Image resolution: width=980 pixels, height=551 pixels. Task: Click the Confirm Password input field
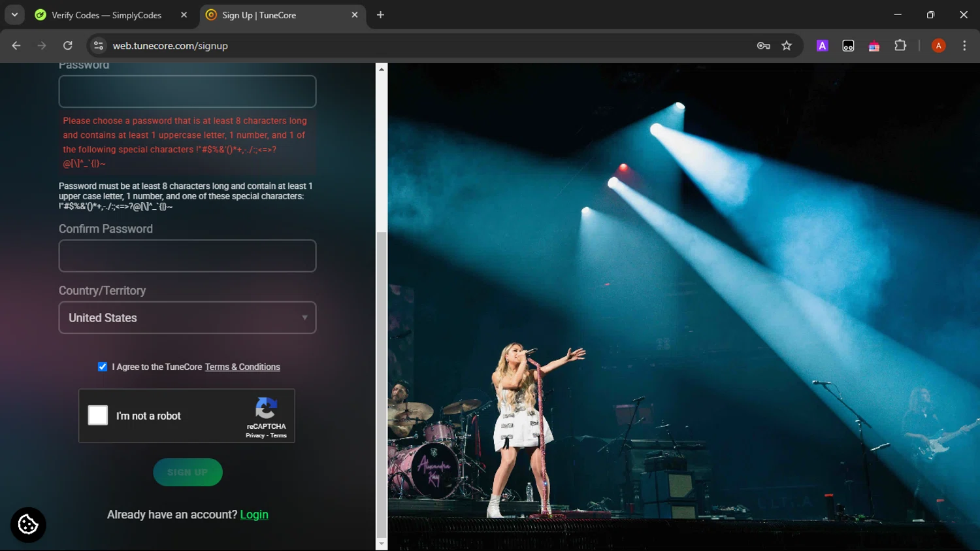[x=188, y=256]
